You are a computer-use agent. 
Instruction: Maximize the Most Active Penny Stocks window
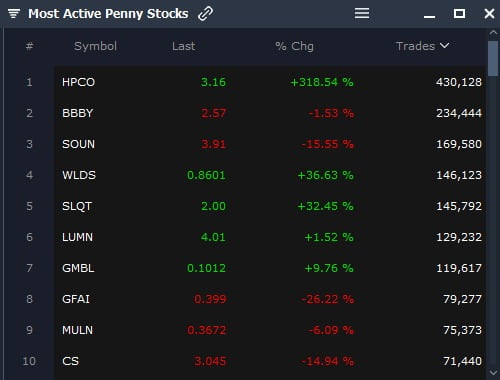click(x=459, y=14)
